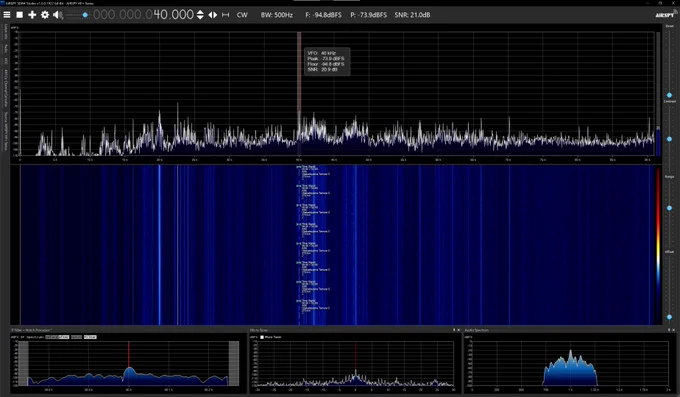This screenshot has height=397, width=680.
Task: Enable the Micro Tuner checkbox
Action: tap(262, 337)
